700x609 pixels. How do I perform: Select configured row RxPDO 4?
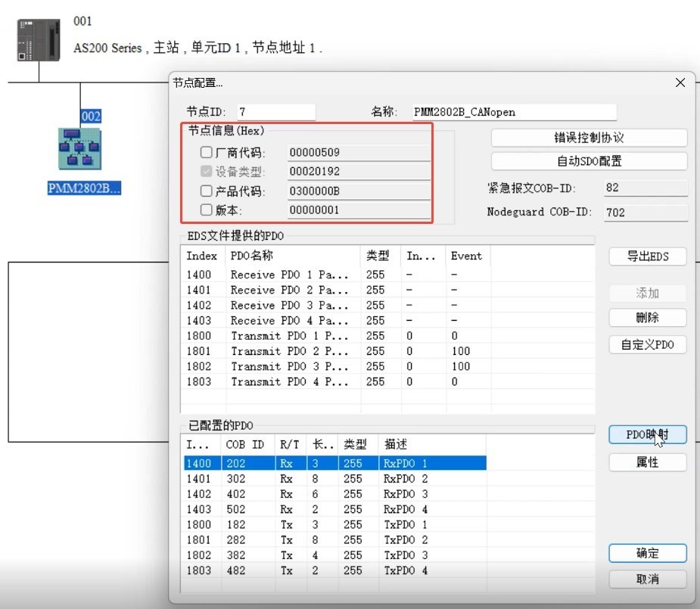coord(334,509)
